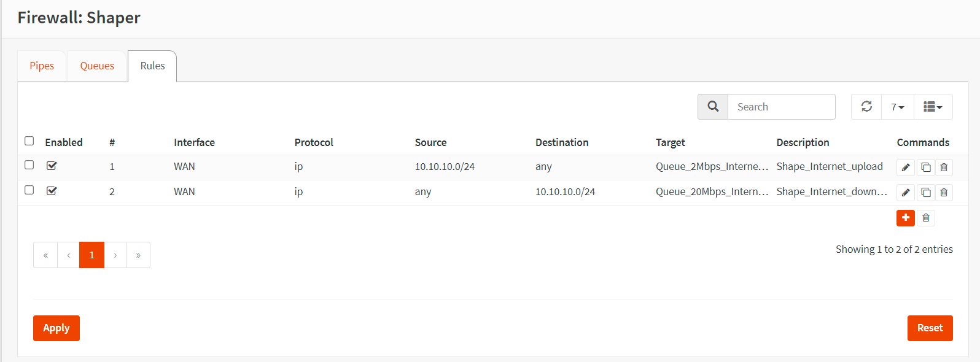Screen dimensions: 980x362
Task: Clone rule 2 with the copy icon
Action: 925,193
